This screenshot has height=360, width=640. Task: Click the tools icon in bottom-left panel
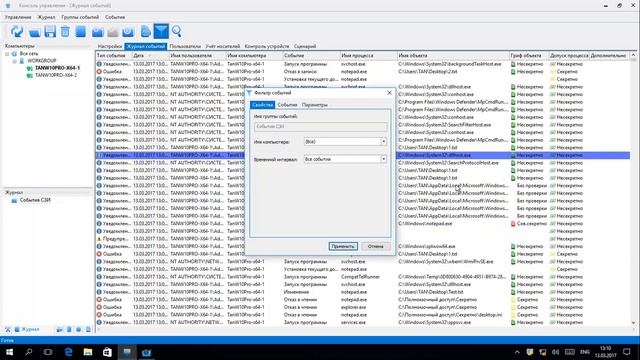[x=7, y=329]
